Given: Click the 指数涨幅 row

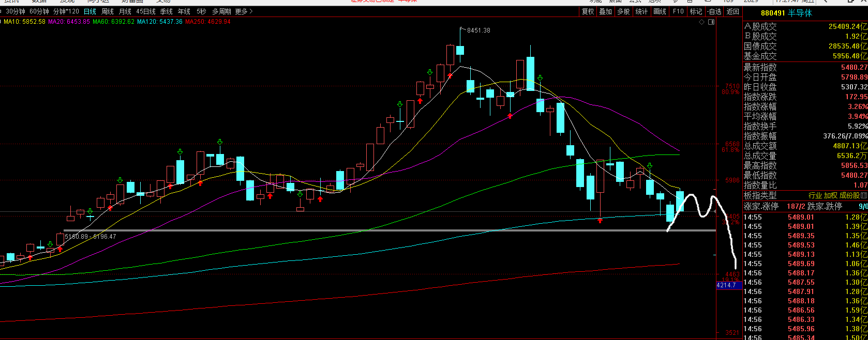Looking at the screenshot, I should point(805,106).
